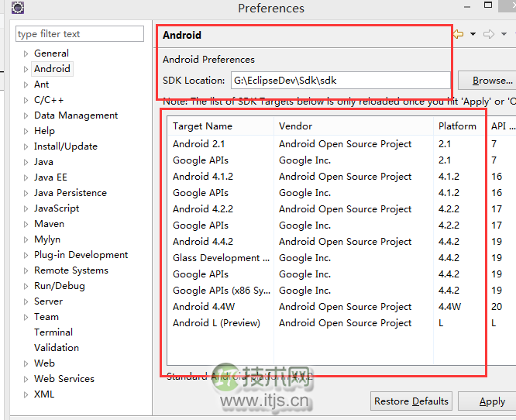
Task: Select the Install/Update preferences category
Action: point(66,146)
